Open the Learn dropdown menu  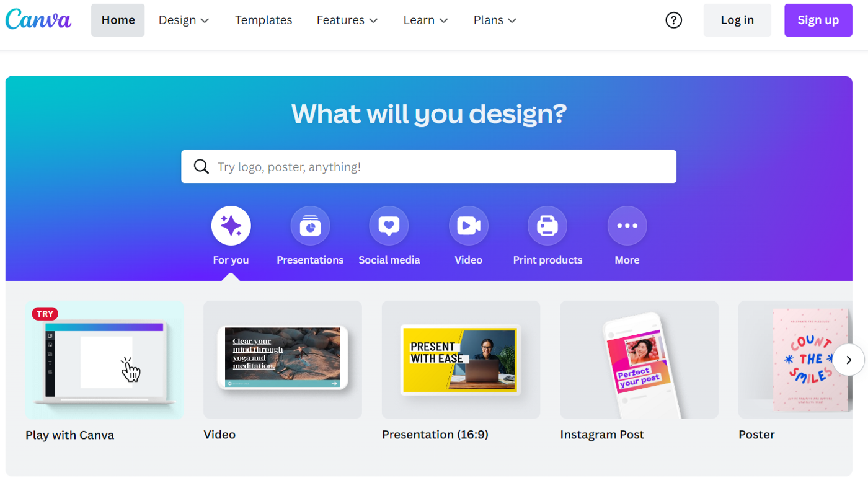click(425, 20)
